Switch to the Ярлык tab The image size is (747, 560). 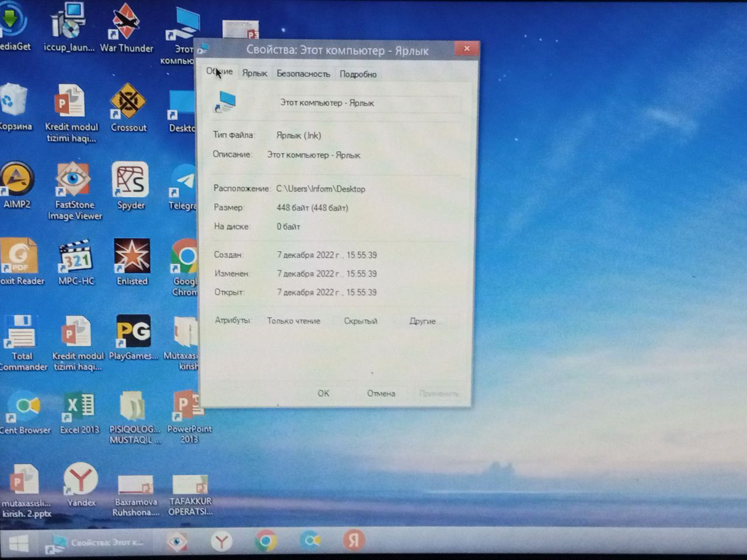[x=254, y=73]
